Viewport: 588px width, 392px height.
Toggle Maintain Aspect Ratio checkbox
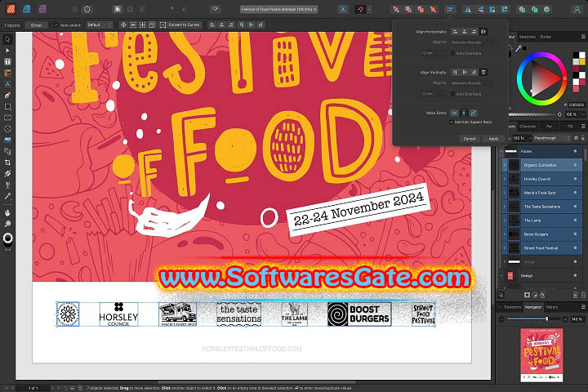point(452,122)
